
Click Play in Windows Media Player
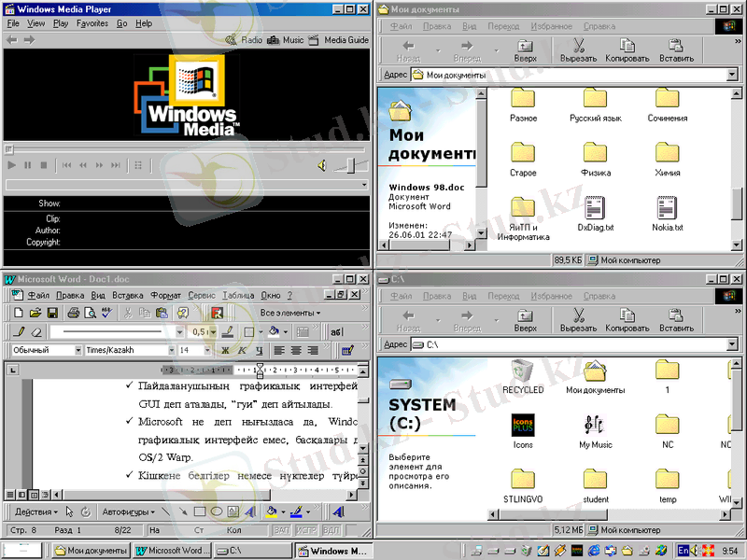pyautogui.click(x=12, y=165)
